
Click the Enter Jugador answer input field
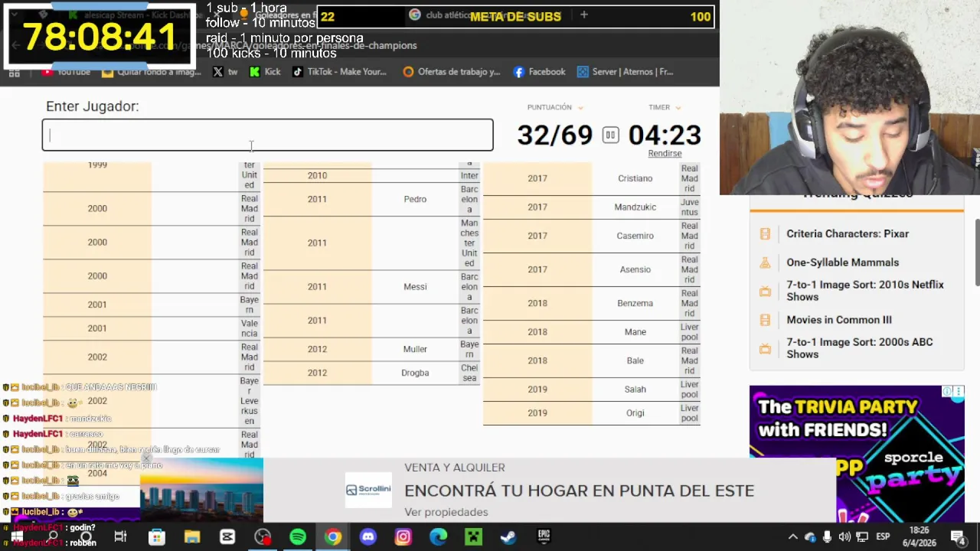coord(267,135)
